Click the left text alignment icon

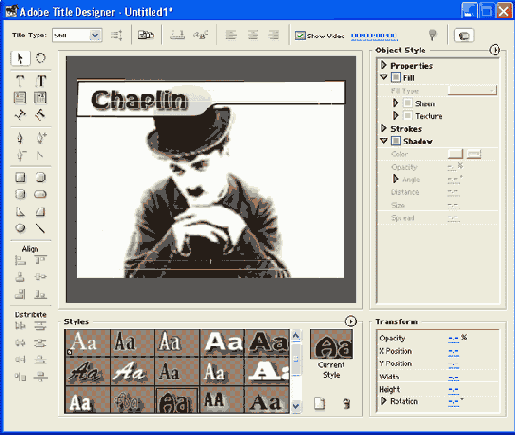pyautogui.click(x=231, y=35)
